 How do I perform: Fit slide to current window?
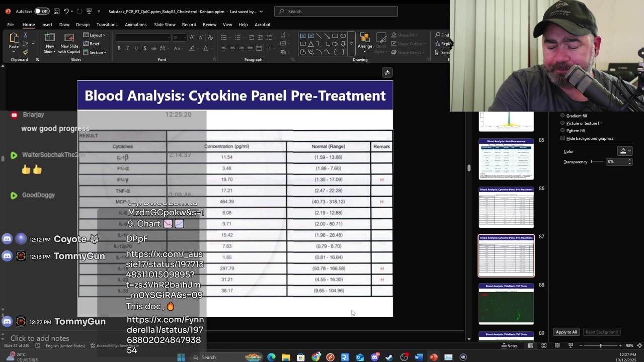point(639,345)
